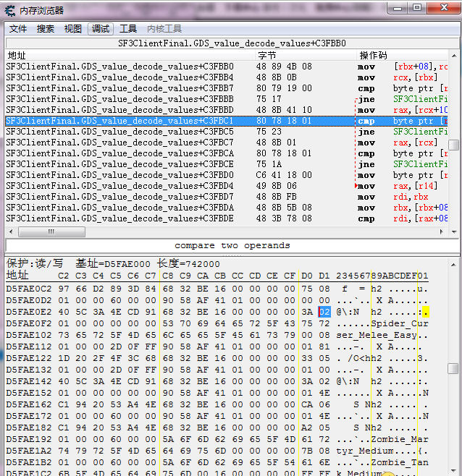The image size is (462, 476).
Task: Open the 搜索 menu
Action: (x=46, y=29)
